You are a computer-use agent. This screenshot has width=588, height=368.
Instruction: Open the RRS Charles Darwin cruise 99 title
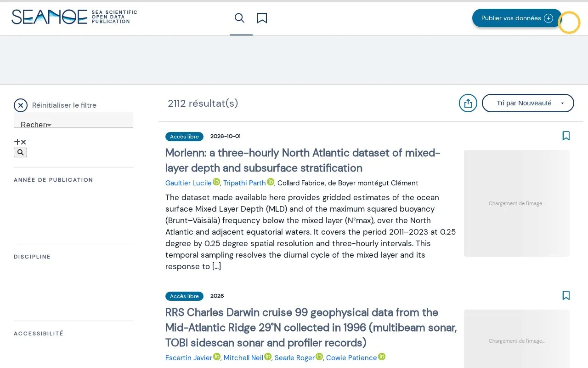311,328
